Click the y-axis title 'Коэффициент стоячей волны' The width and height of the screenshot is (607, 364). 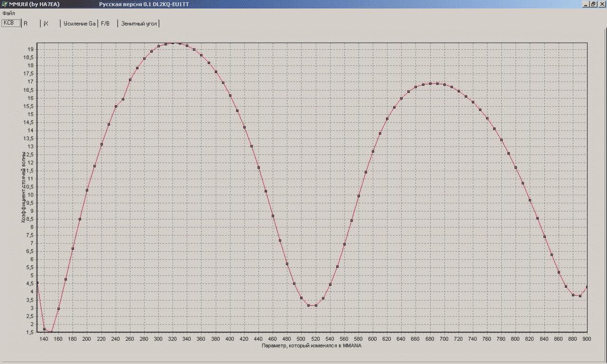tap(23, 187)
